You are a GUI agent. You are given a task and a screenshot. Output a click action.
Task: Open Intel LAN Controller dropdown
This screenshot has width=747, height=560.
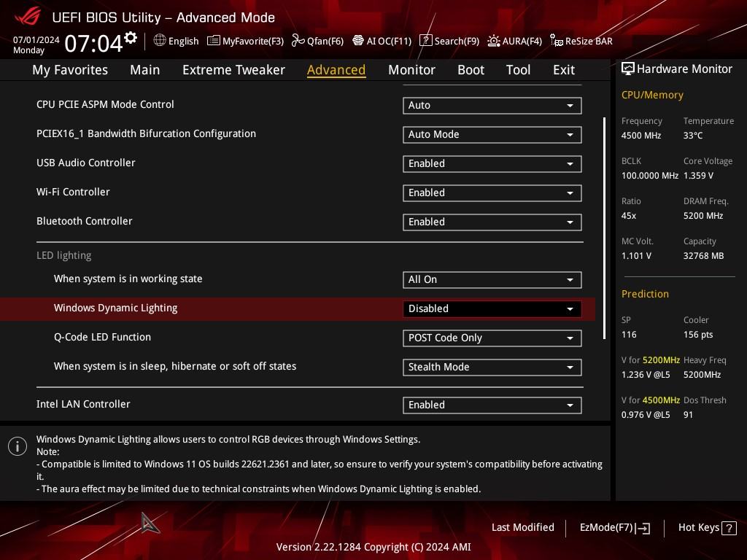(x=492, y=405)
